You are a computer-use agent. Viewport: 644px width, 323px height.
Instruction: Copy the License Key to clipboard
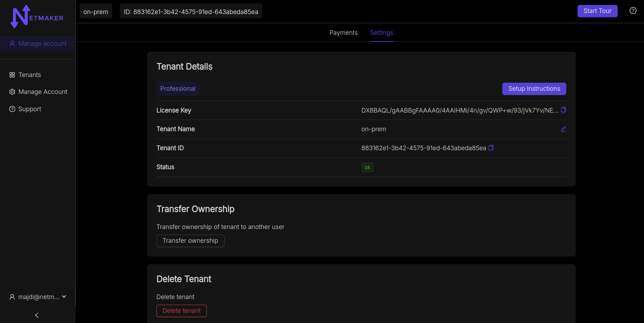pyautogui.click(x=563, y=110)
